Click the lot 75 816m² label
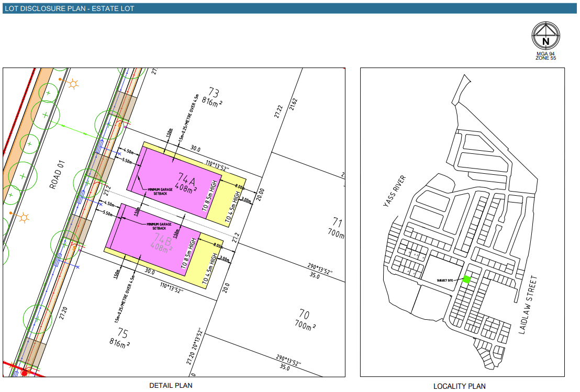580x392 pixels. 121,338
